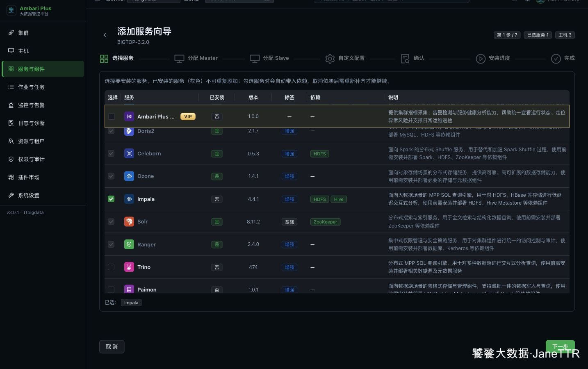Click the HDFS dependency tag in Celeborn row
This screenshot has width=588, height=369.
[x=320, y=154]
